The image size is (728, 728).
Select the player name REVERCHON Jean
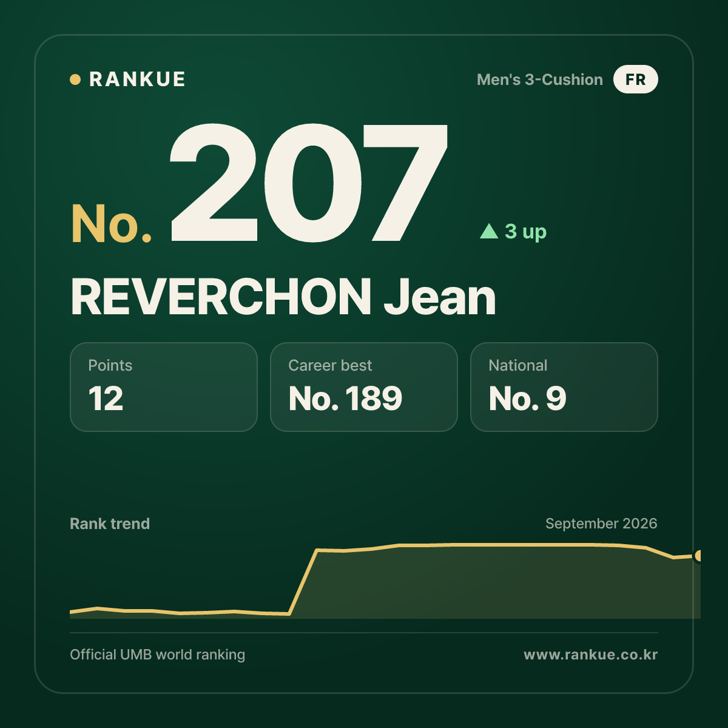coord(283,298)
